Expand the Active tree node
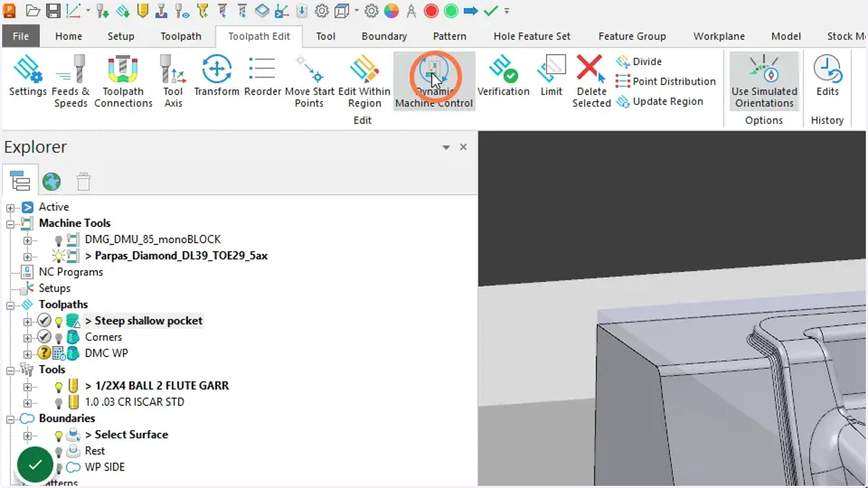The height and width of the screenshot is (488, 868). coord(11,207)
